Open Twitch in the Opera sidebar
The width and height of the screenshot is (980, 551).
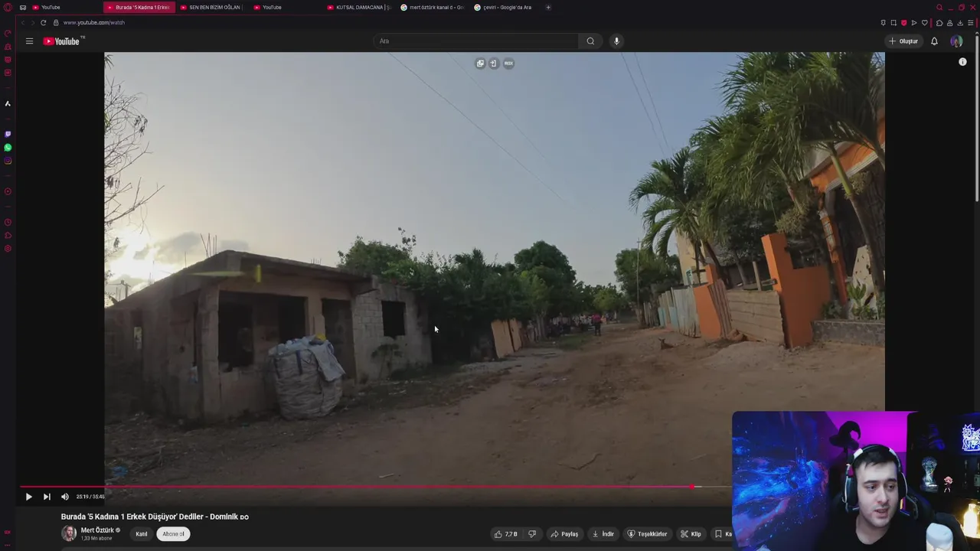coord(8,134)
